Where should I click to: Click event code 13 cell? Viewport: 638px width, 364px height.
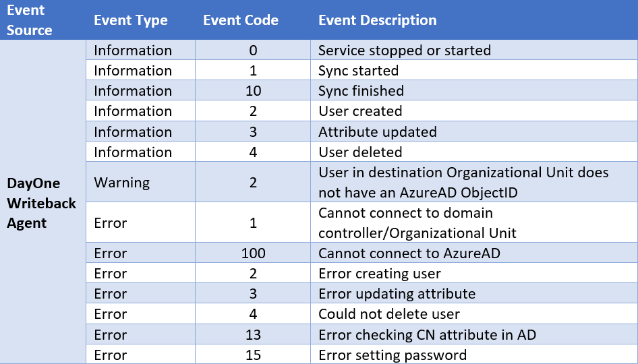(x=253, y=334)
